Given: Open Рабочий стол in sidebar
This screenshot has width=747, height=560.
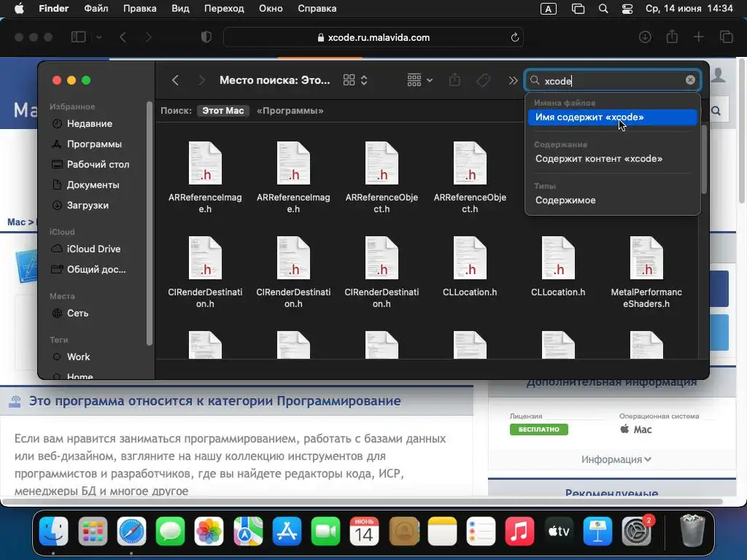Looking at the screenshot, I should click(x=98, y=164).
